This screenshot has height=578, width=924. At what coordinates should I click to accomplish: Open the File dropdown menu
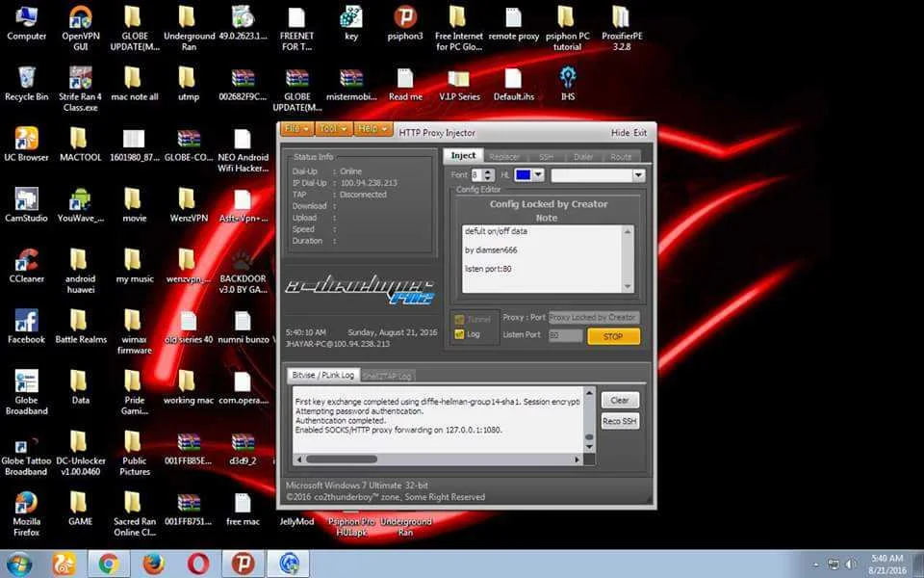click(x=297, y=128)
